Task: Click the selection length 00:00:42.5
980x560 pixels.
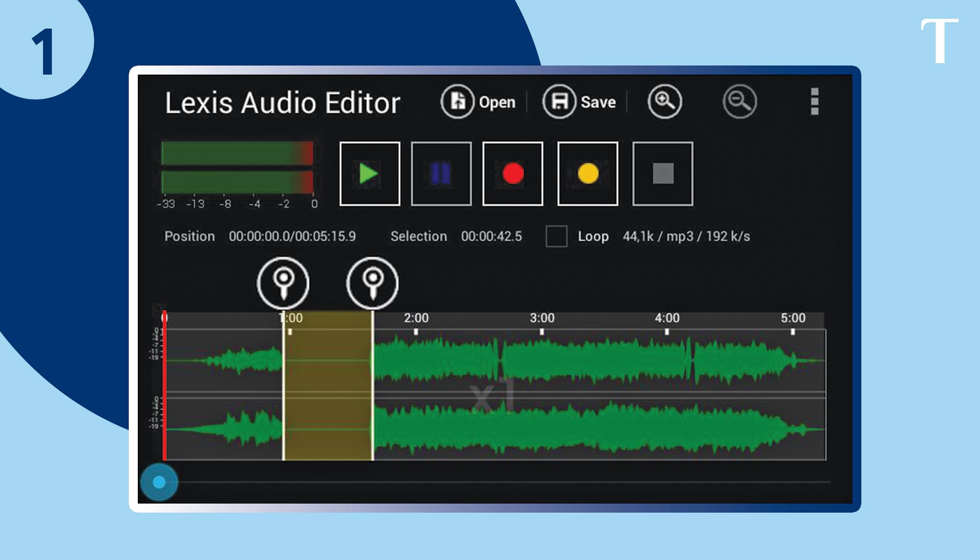Action: point(491,236)
